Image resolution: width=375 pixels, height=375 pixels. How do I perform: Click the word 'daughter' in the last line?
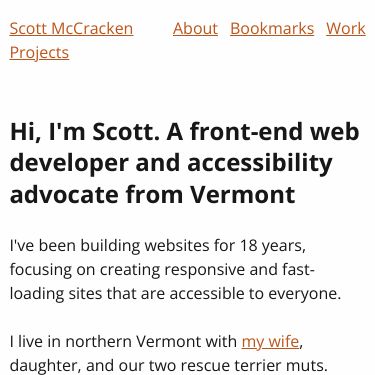(x=45, y=366)
